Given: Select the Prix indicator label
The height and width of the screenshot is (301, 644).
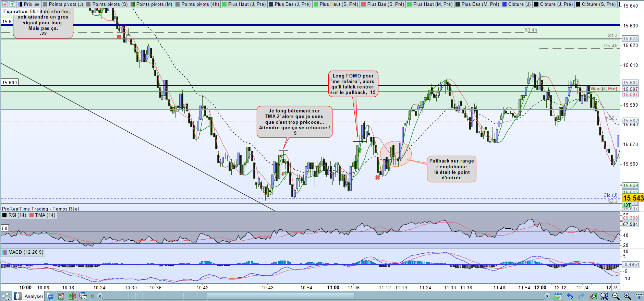Looking at the screenshot, I should tap(28, 4).
